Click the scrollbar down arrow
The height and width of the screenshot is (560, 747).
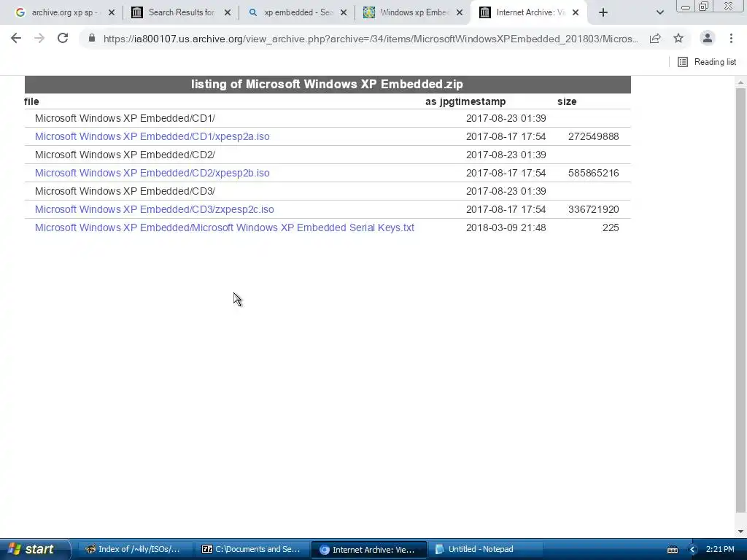tap(740, 532)
